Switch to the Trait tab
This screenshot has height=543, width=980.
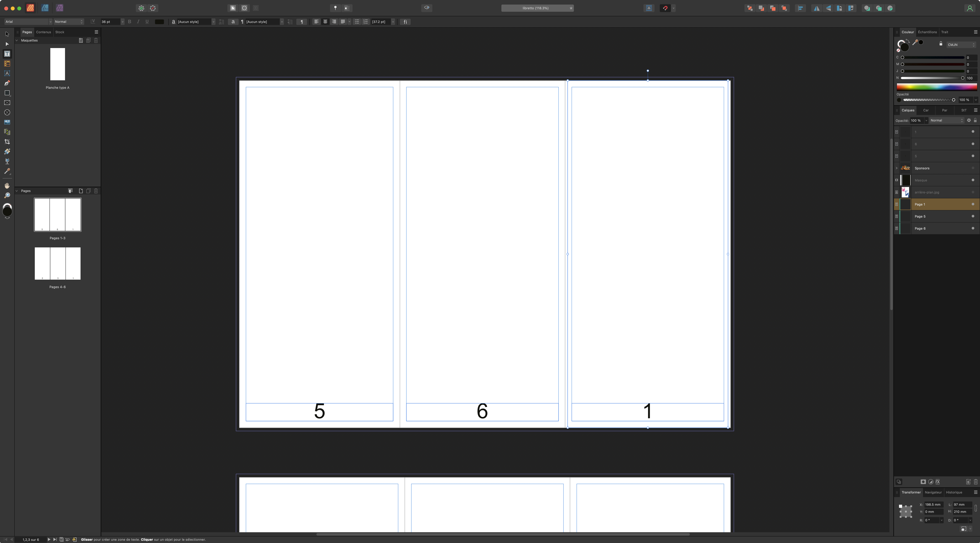point(945,32)
